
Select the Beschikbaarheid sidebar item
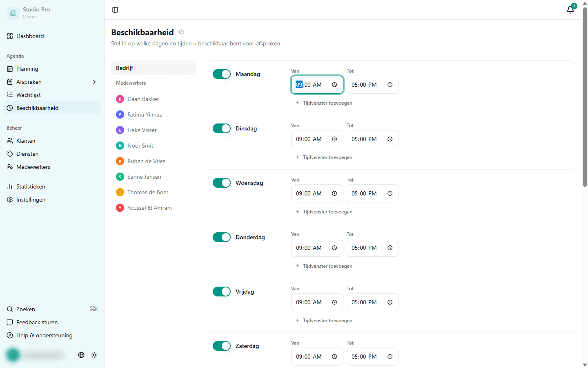pos(52,108)
